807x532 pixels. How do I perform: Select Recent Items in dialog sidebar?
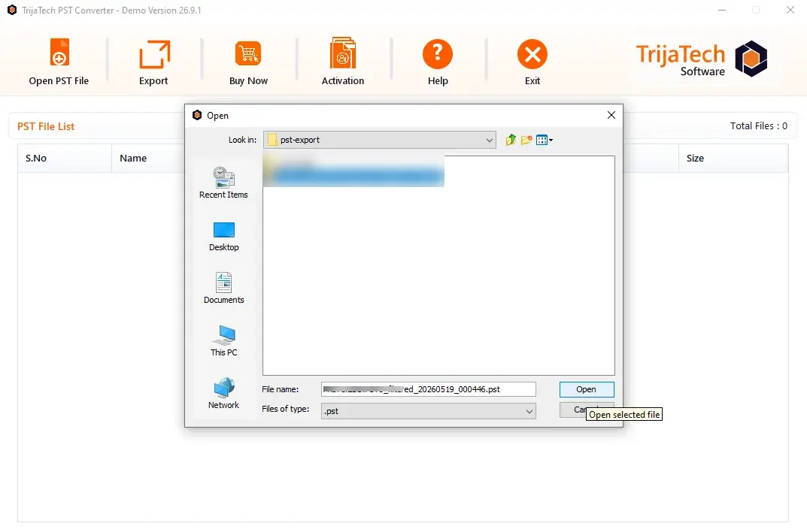pyautogui.click(x=223, y=183)
